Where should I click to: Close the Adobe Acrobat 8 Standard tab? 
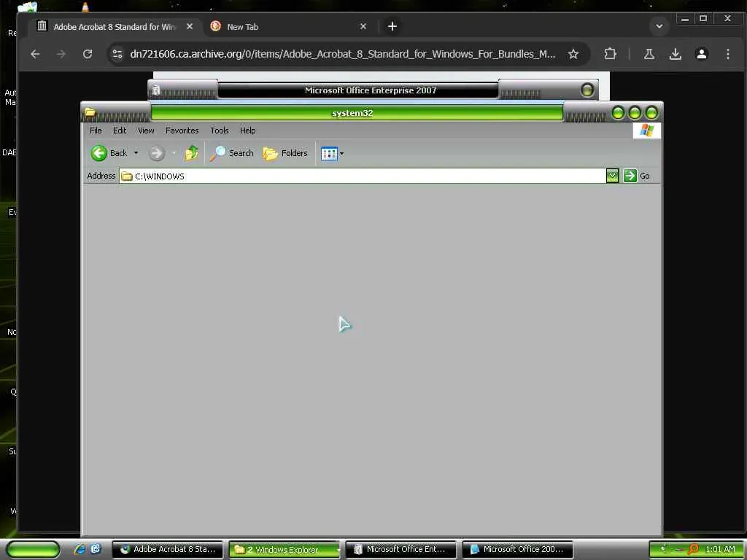pos(190,27)
